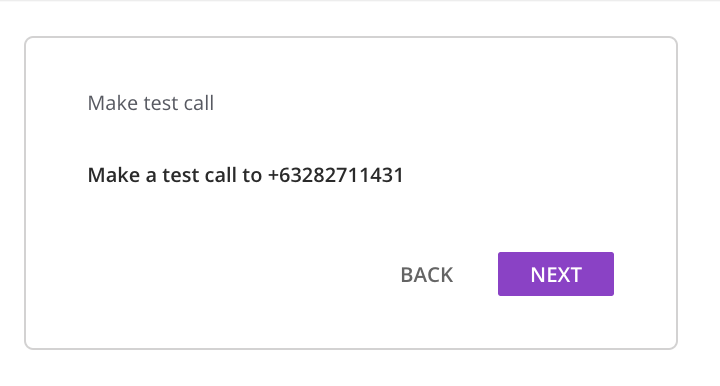Click the 'Make a test call to' instruction text
Screen dimensions: 720x386
click(174, 175)
